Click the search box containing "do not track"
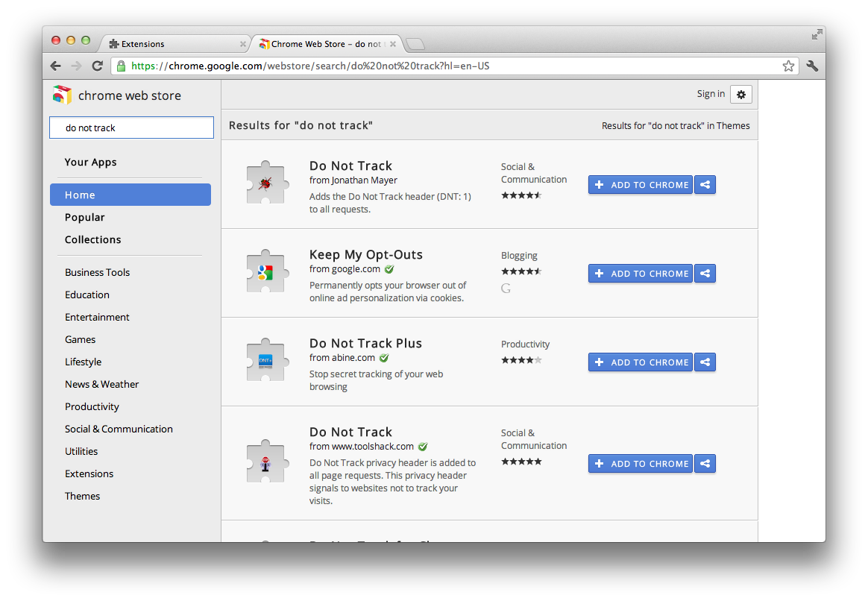 coord(131,128)
